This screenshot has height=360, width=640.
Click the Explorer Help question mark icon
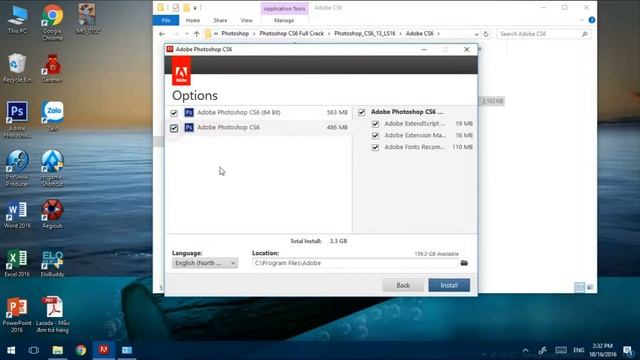[x=591, y=20]
